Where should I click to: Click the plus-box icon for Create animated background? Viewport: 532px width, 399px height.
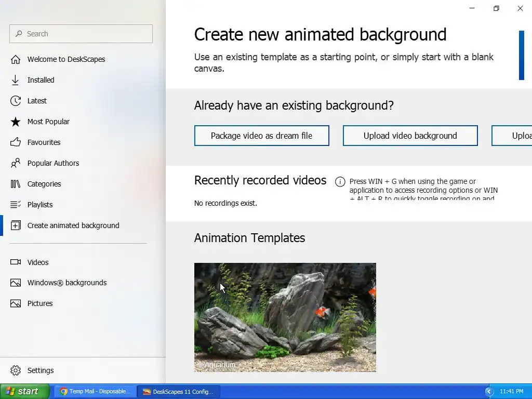[15, 225]
